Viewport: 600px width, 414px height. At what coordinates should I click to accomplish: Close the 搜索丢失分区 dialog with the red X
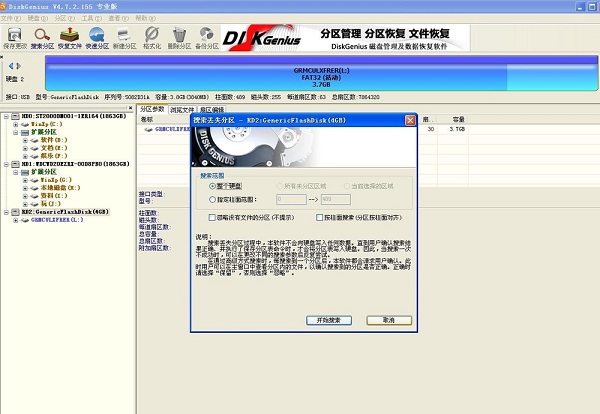coord(410,121)
